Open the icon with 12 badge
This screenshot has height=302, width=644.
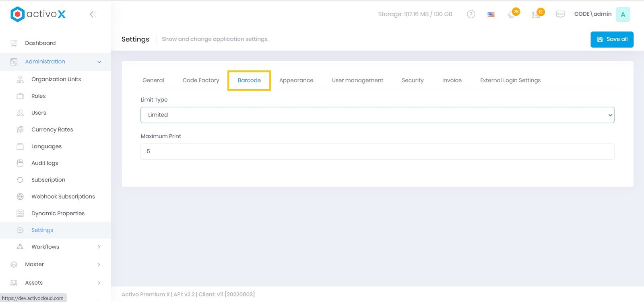536,14
